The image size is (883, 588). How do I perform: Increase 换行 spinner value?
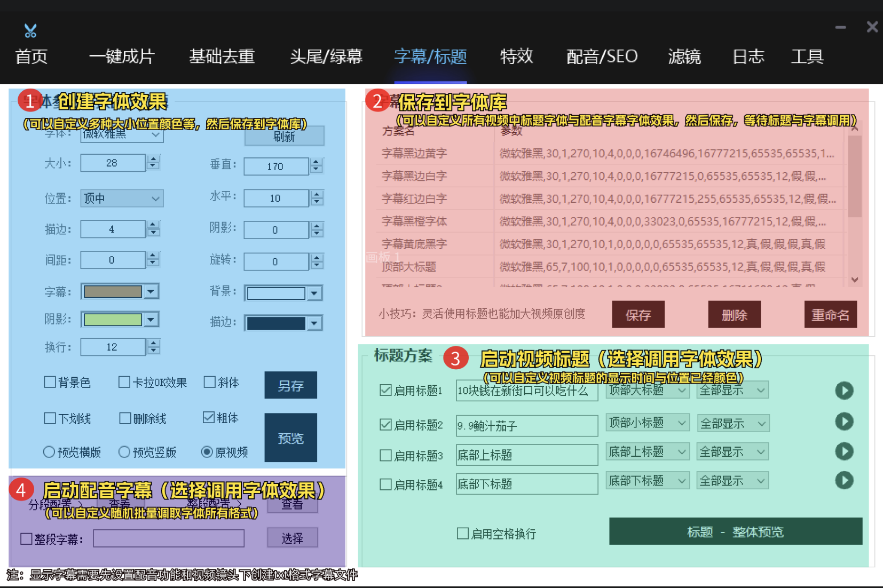[154, 343]
